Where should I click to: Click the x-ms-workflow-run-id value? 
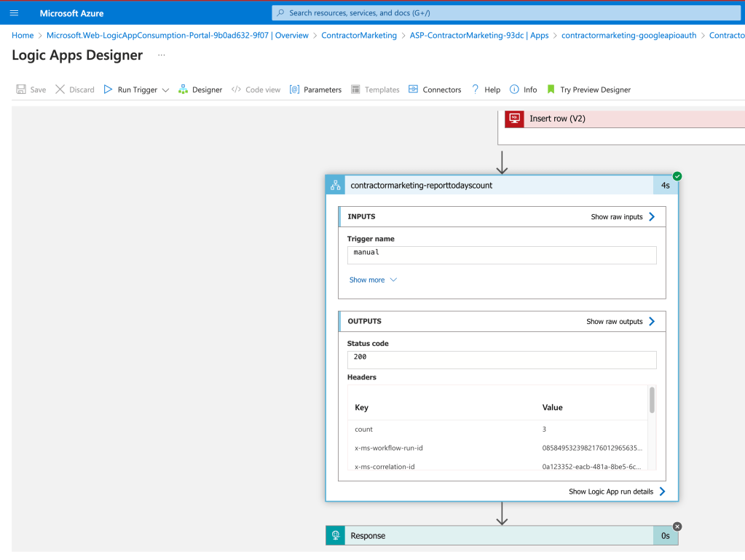tap(592, 448)
